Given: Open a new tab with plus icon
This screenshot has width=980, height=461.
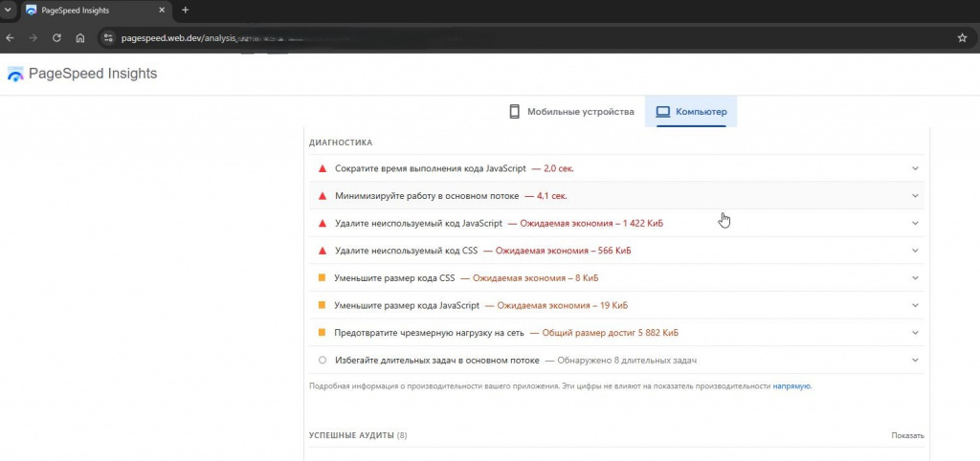Looking at the screenshot, I should 185,11.
